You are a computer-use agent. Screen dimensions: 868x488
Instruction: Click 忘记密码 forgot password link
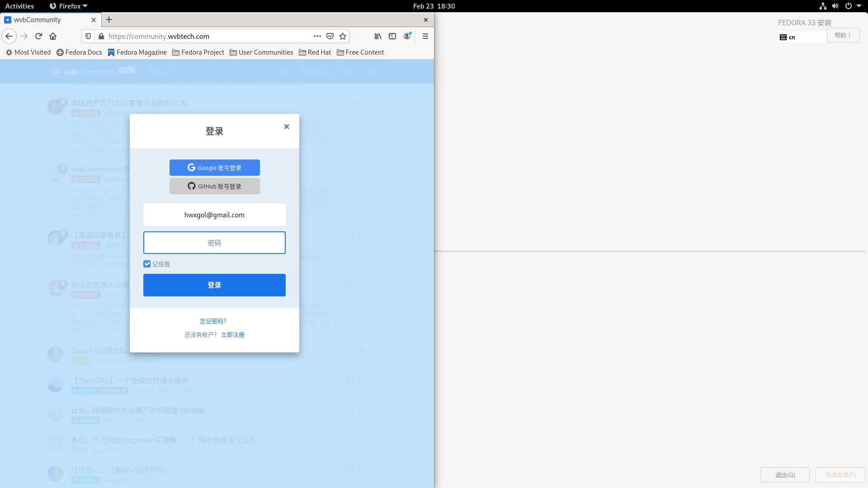(213, 321)
